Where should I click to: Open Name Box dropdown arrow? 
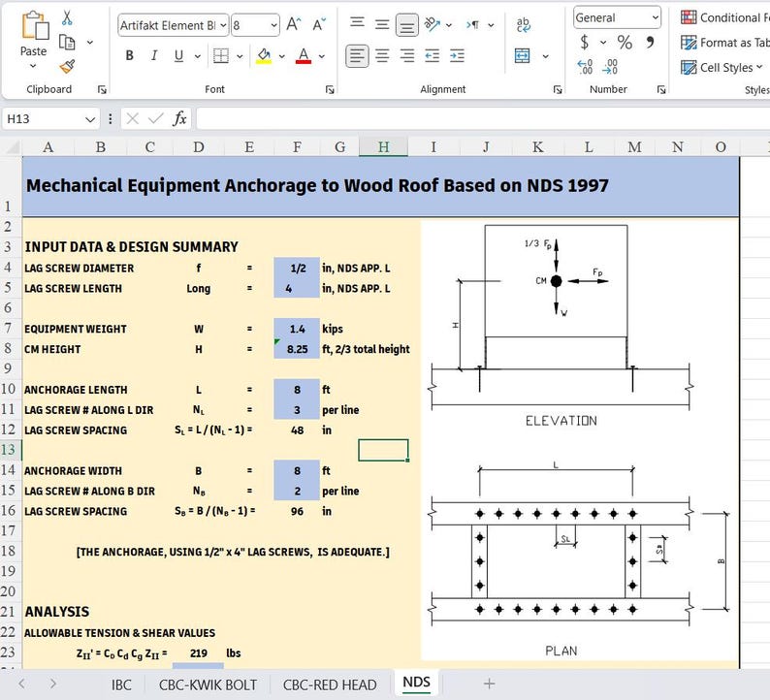(x=90, y=119)
